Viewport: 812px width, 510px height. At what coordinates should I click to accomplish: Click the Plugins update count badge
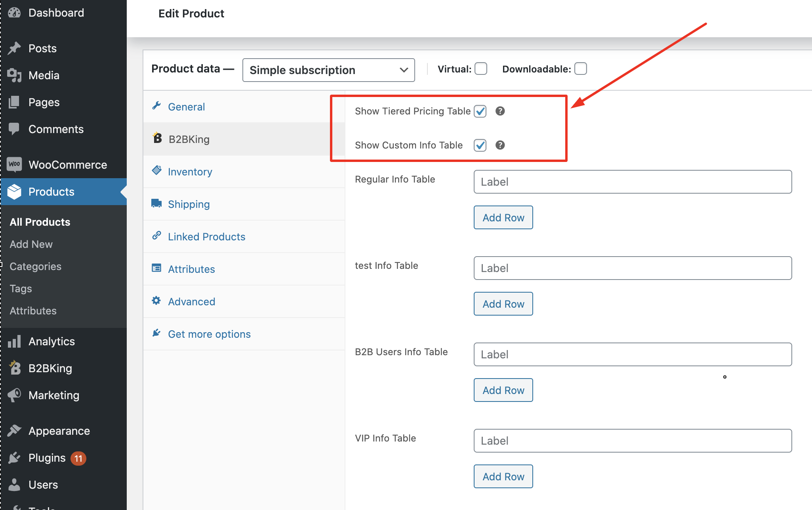(78, 459)
